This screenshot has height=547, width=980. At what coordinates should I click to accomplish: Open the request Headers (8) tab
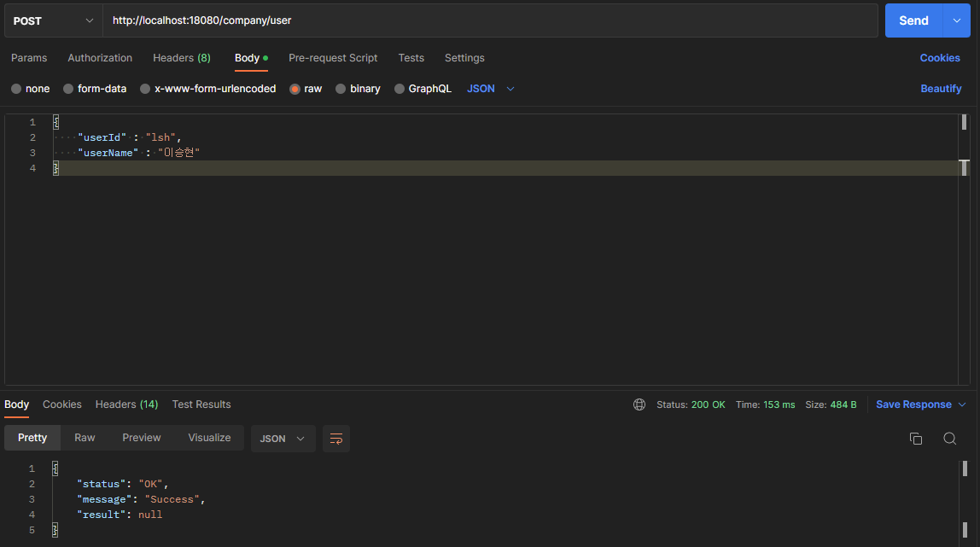pyautogui.click(x=181, y=57)
